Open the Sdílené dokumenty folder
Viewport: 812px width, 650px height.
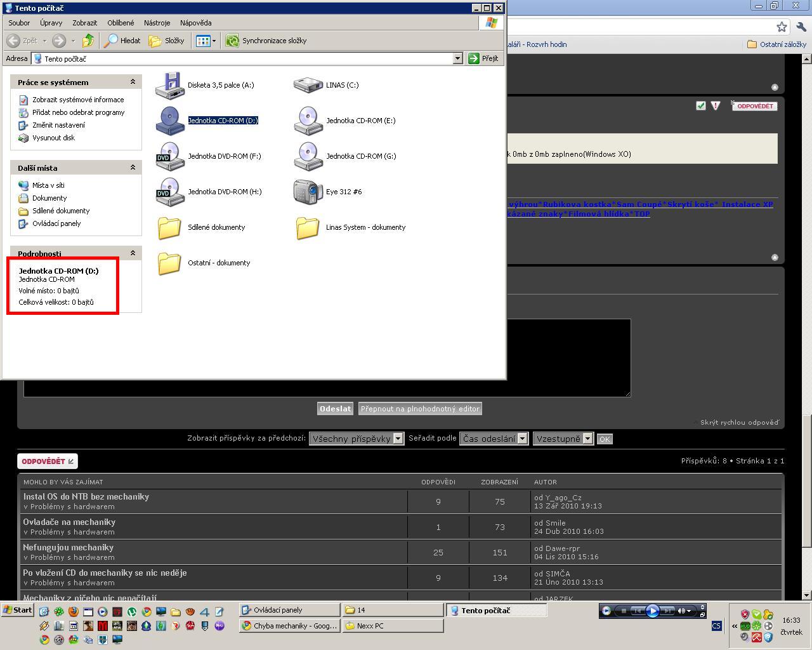(170, 227)
